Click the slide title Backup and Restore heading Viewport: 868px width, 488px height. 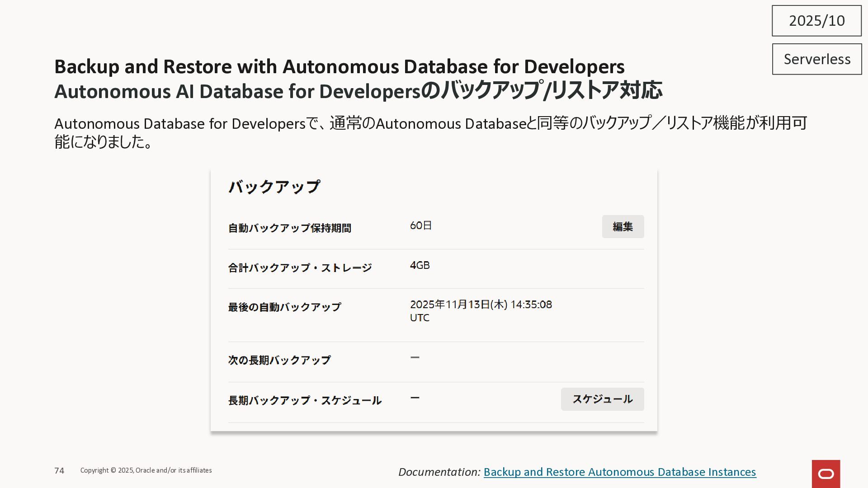point(339,66)
